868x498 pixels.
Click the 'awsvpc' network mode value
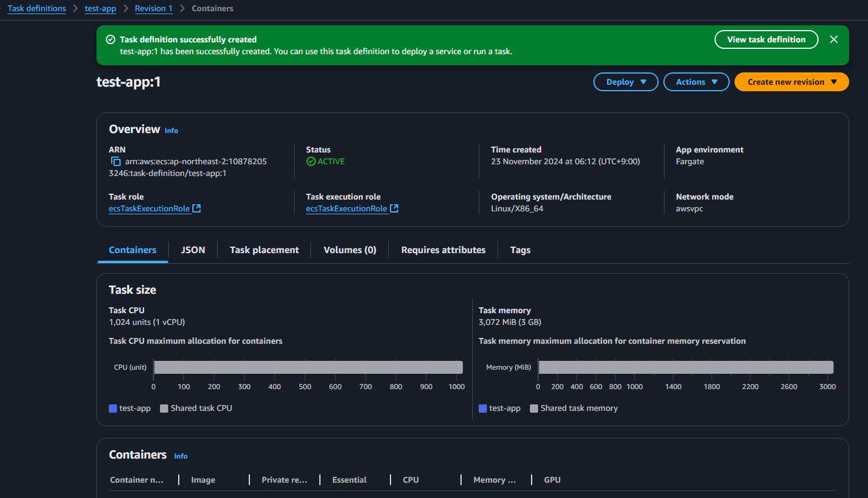click(x=689, y=208)
